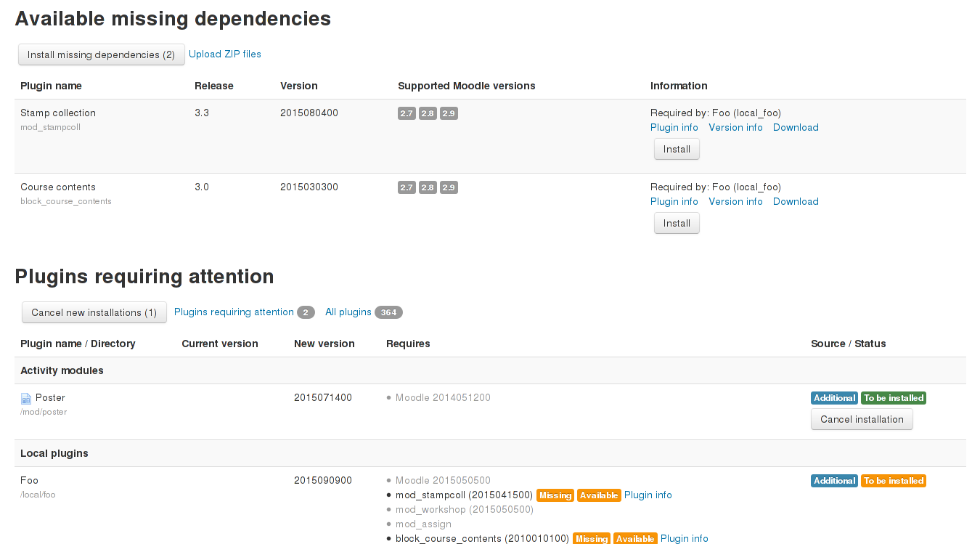The image size is (980, 544).
Task: Click Poster new version 2015071400
Action: [323, 397]
